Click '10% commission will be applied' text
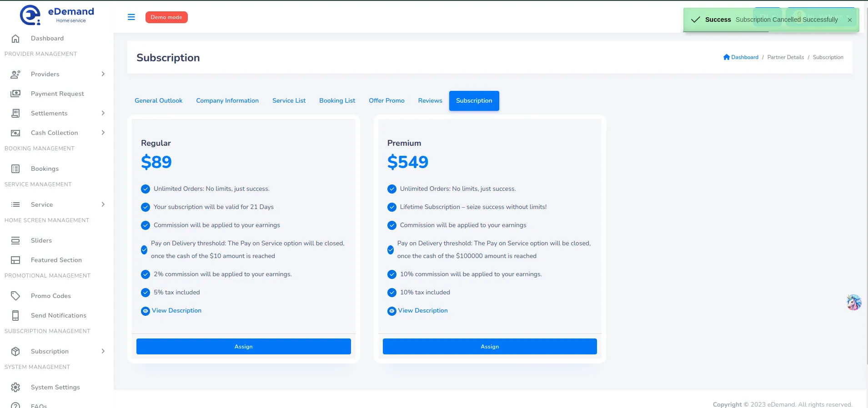868x408 pixels. (x=471, y=274)
